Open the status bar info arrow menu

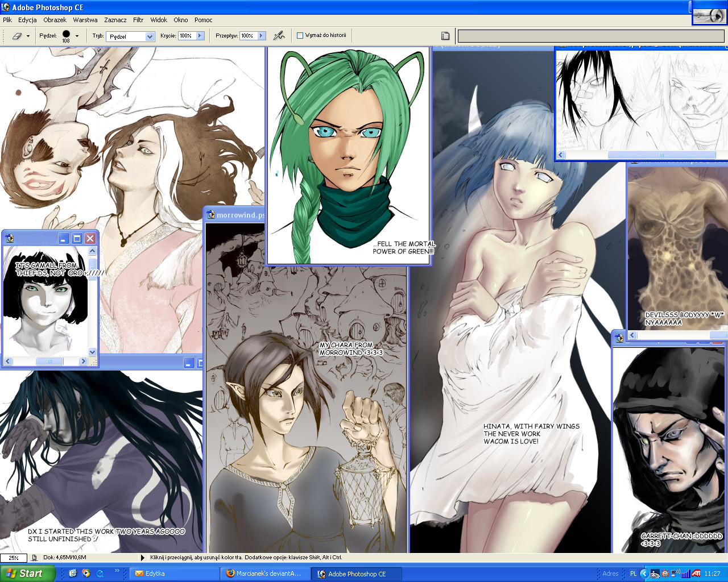pyautogui.click(x=143, y=558)
